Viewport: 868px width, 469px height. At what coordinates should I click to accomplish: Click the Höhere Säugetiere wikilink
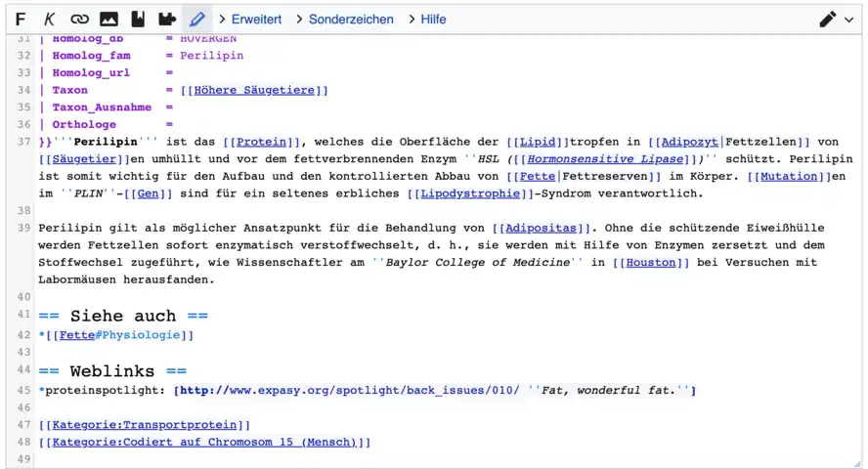tap(254, 90)
